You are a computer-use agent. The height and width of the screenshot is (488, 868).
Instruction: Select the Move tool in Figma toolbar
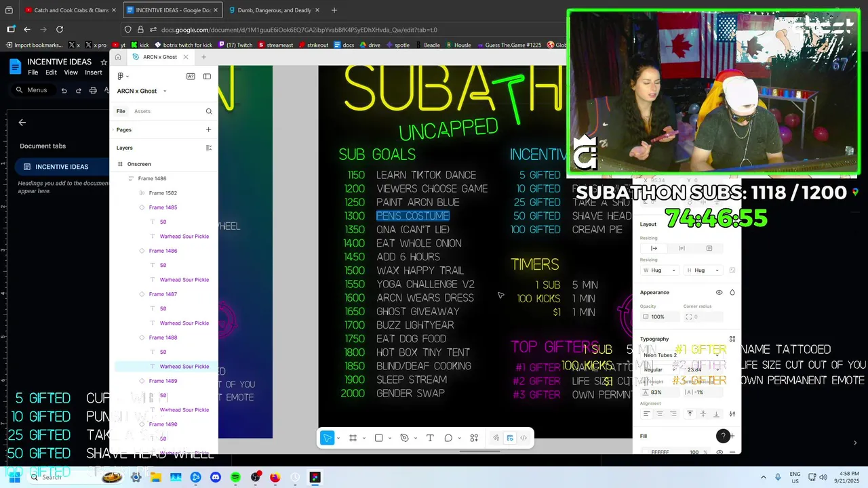point(327,438)
